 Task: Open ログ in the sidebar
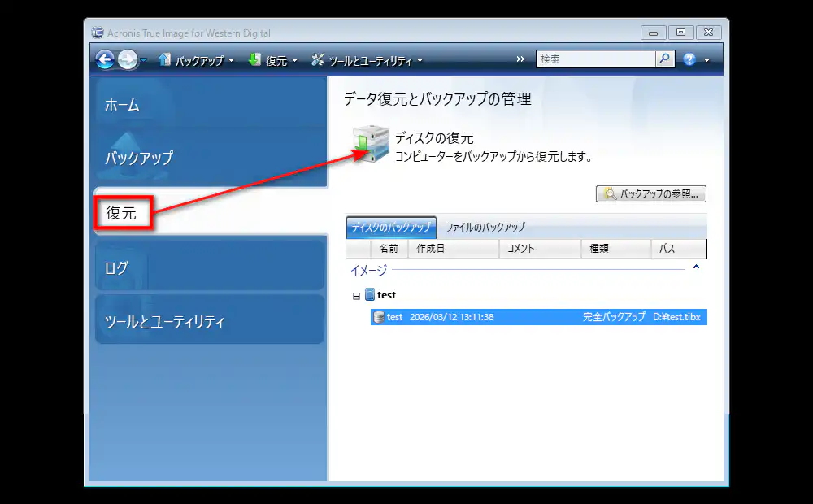[117, 267]
